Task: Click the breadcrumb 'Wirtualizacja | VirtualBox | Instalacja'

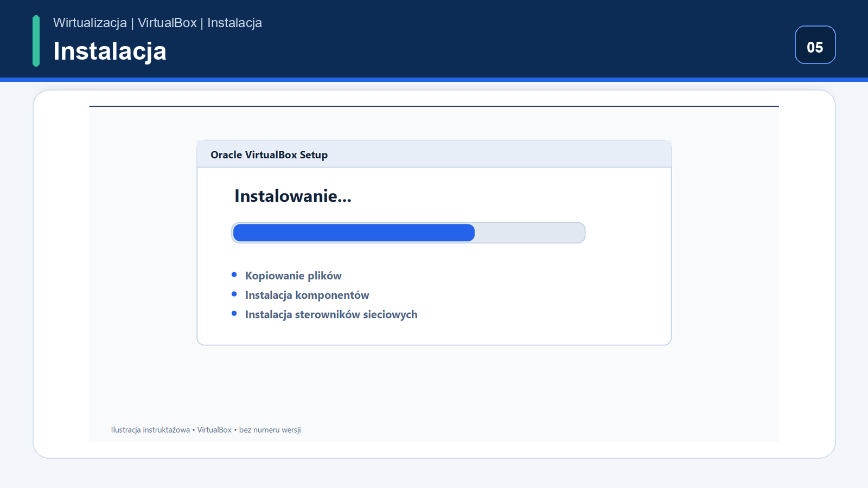Action: (157, 23)
